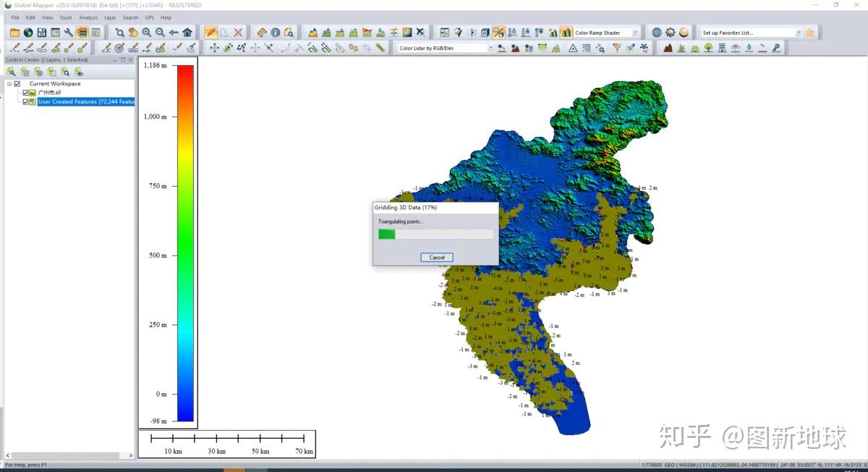This screenshot has height=472, width=868.
Task: Click the favorites star icon
Action: click(809, 33)
